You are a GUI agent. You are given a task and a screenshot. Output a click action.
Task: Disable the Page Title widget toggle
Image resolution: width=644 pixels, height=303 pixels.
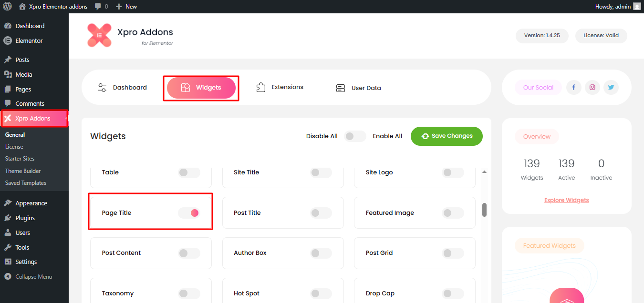[189, 213]
